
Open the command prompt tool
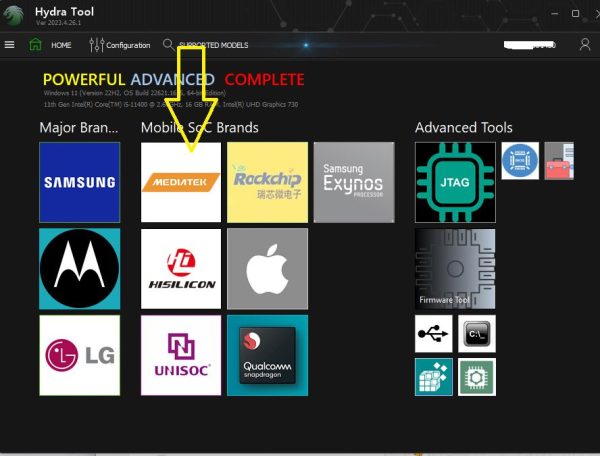(x=477, y=334)
